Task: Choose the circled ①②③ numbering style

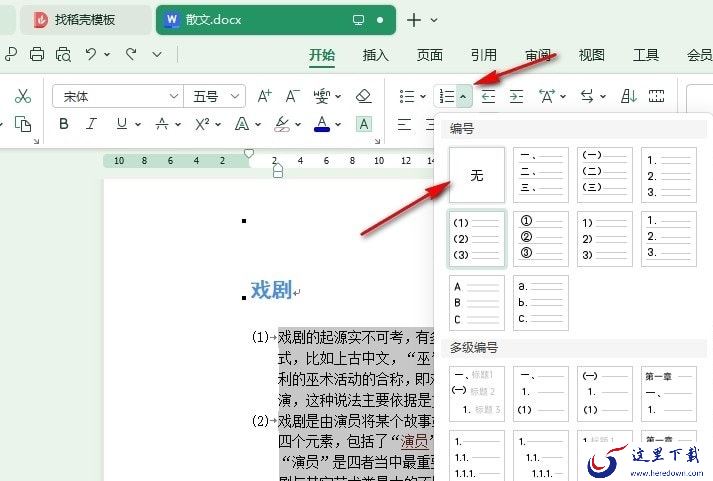Action: point(541,239)
